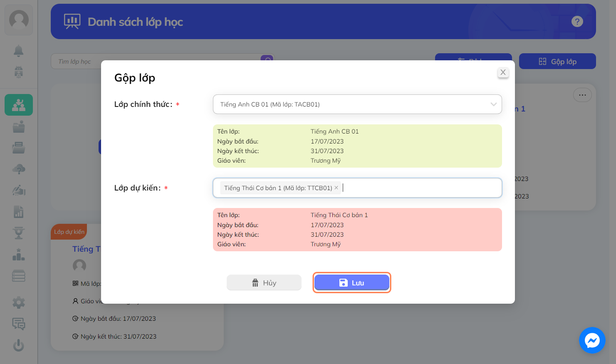This screenshot has height=364, width=616.
Task: Close the Gộp lớp dialog
Action: click(503, 72)
